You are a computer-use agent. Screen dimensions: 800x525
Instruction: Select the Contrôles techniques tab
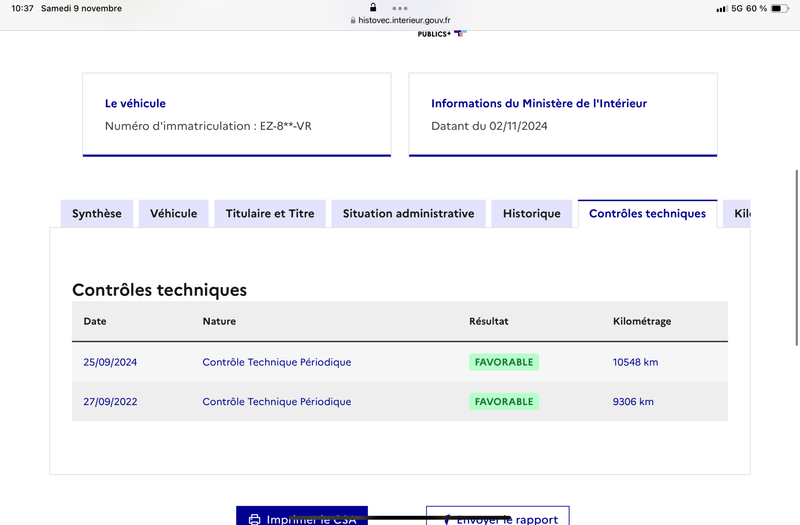647,213
